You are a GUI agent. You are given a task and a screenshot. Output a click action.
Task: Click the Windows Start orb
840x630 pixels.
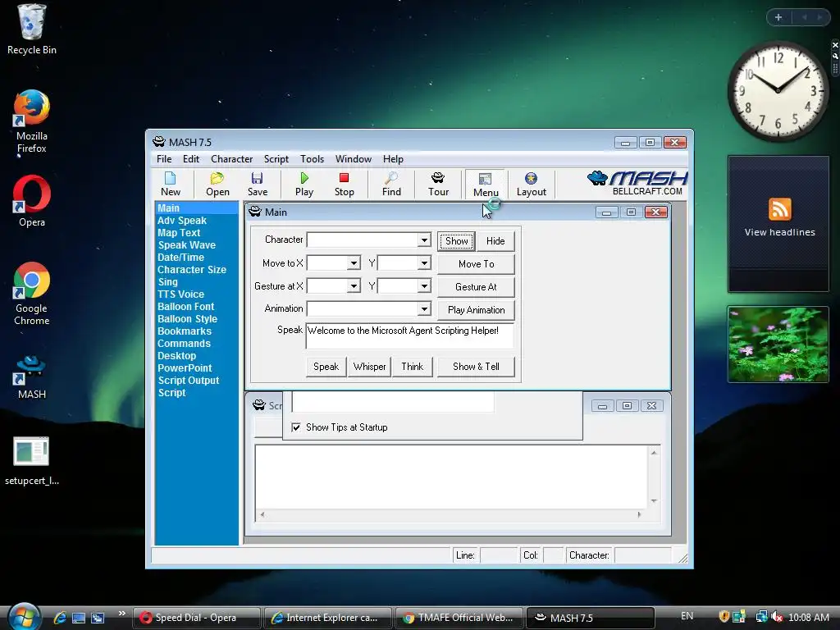(x=24, y=616)
